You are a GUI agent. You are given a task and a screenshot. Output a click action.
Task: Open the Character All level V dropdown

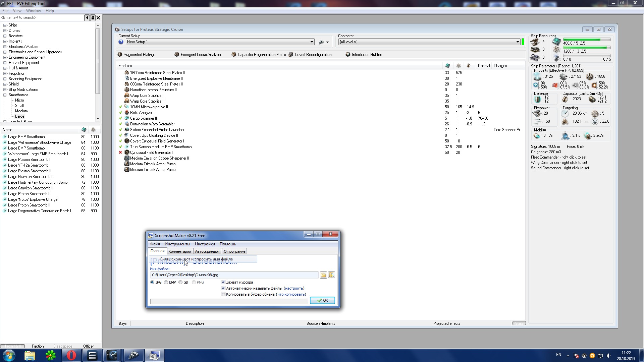518,42
